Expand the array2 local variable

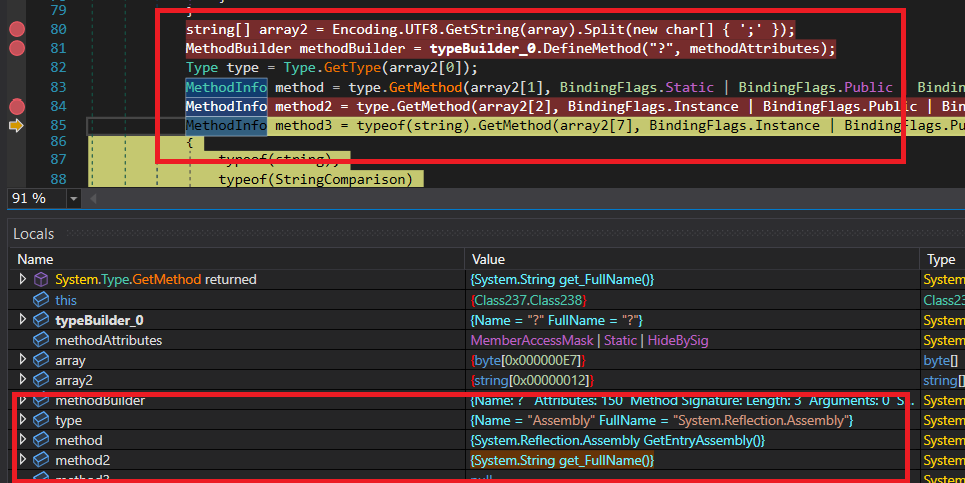[x=23, y=380]
